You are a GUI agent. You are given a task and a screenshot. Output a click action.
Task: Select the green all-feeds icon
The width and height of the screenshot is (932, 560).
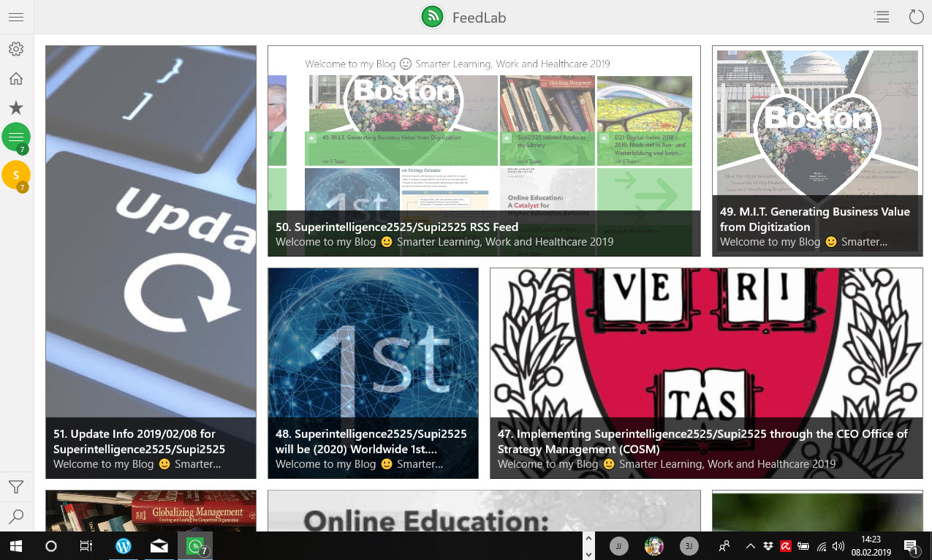pyautogui.click(x=16, y=137)
